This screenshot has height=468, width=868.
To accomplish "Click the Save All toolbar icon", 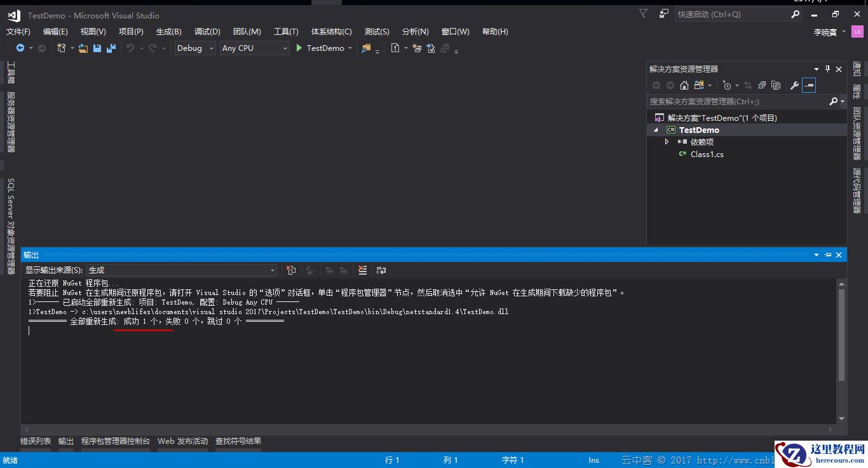I will (111, 48).
